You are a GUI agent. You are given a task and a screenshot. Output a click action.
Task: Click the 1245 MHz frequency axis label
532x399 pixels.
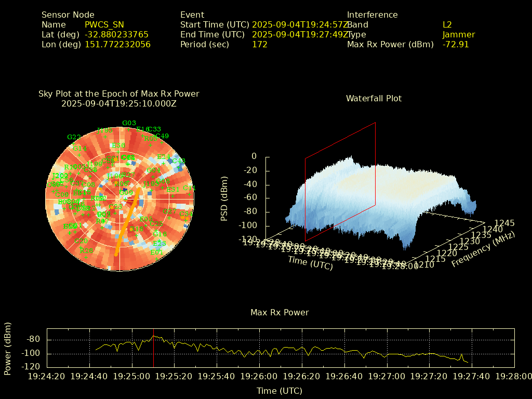click(x=505, y=223)
